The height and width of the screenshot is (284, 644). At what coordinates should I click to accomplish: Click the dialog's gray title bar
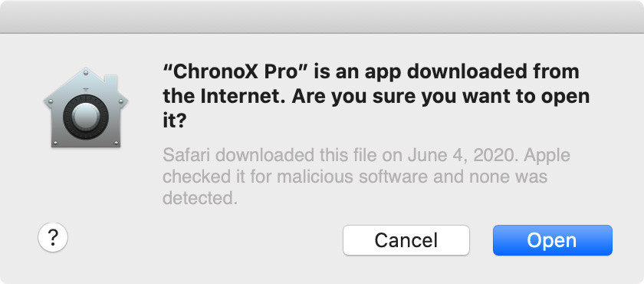click(x=322, y=16)
